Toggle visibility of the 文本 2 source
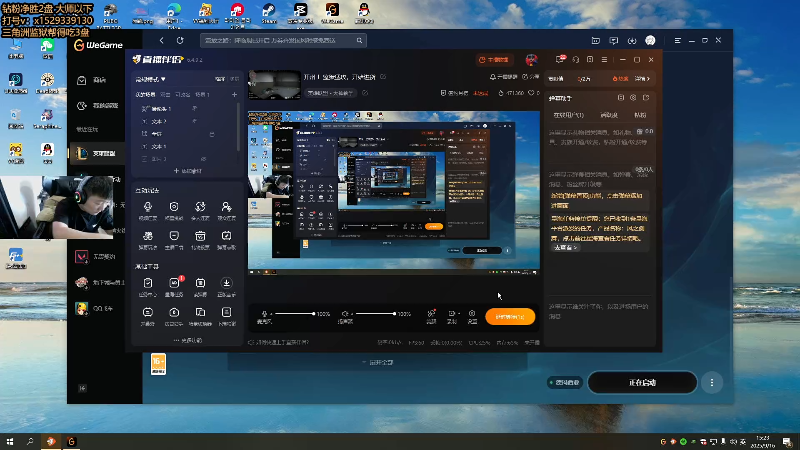800x450 pixels. (194, 121)
